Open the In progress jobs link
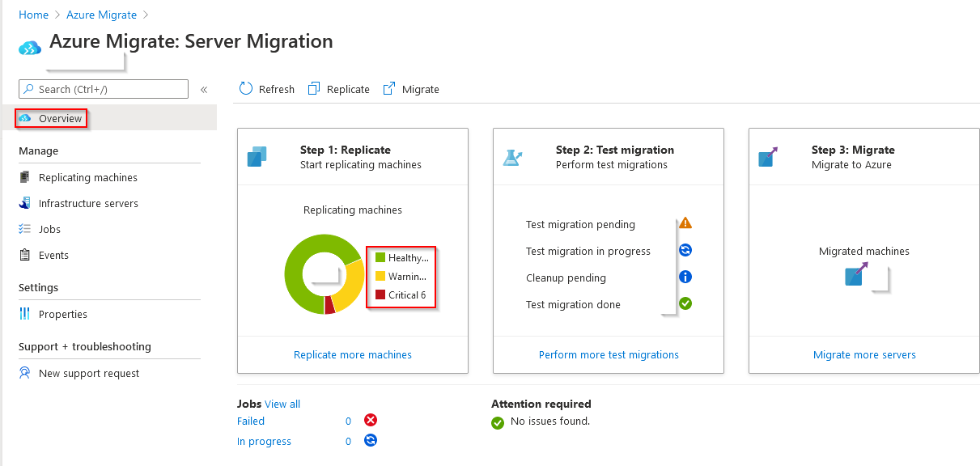980x466 pixels. click(264, 441)
